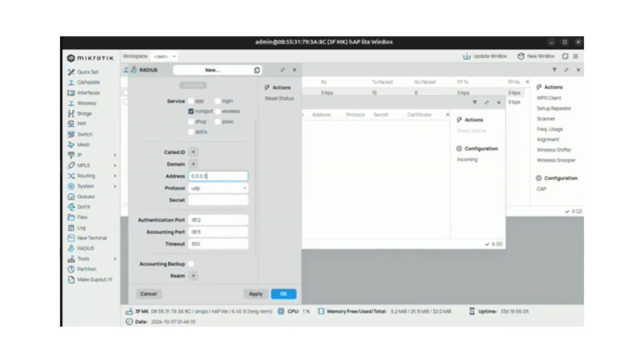644x363 pixels.
Task: Click Make Supout.rif in sidebar
Action: coord(90,280)
